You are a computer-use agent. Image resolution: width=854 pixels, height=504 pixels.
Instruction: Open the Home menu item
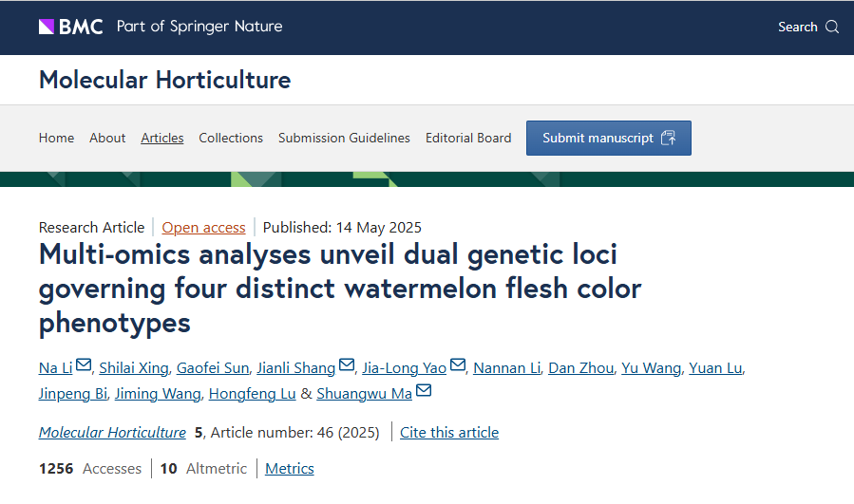56,138
